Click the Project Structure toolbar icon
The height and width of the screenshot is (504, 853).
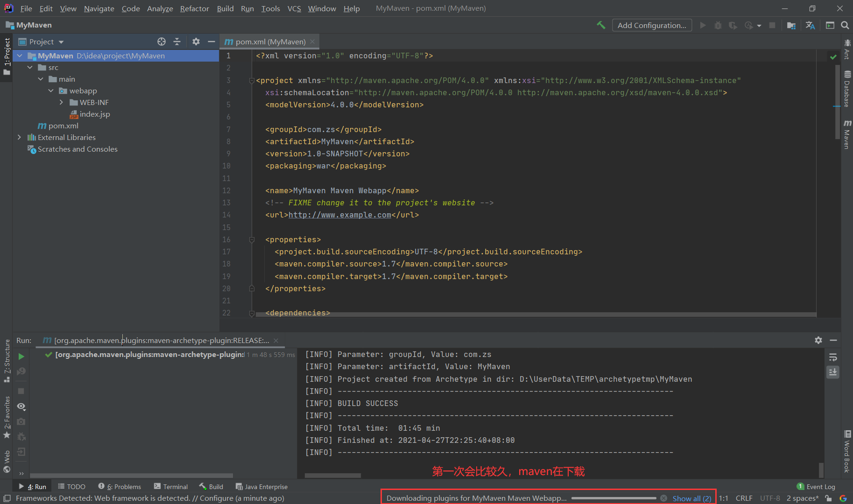pos(791,25)
